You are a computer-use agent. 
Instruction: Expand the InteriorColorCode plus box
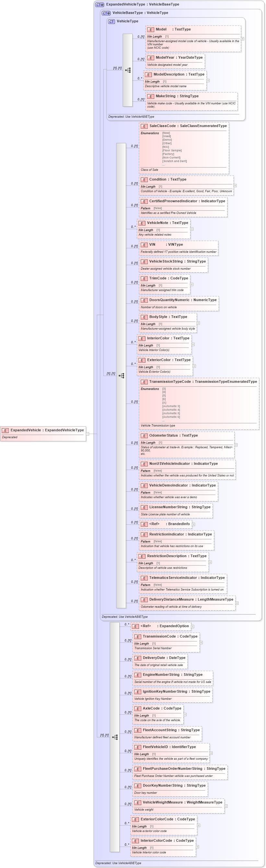click(197, 847)
